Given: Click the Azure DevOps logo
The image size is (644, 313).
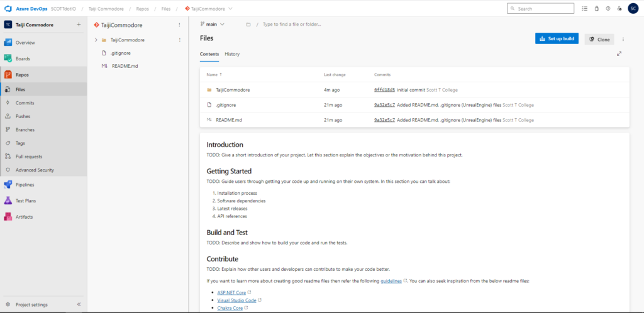Looking at the screenshot, I should [x=8, y=8].
